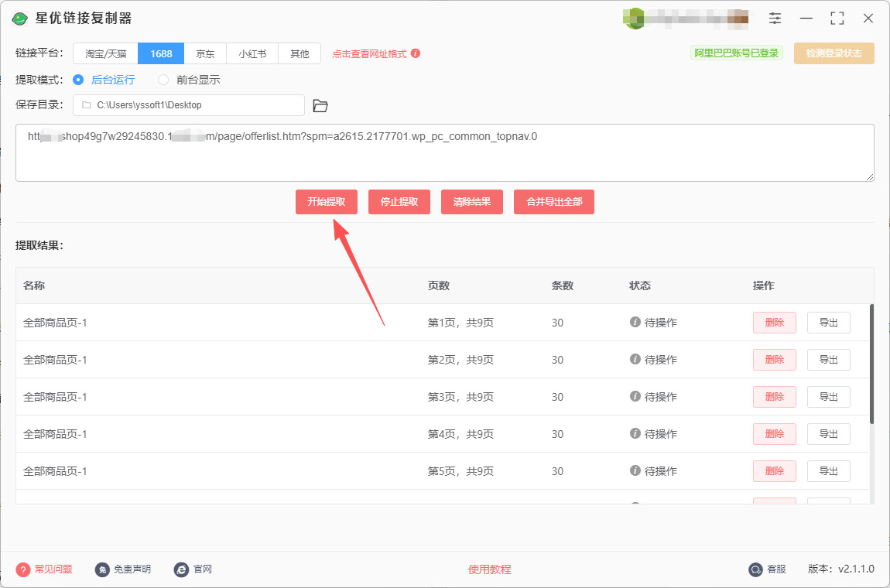The height and width of the screenshot is (588, 890).
Task: Switch to 京东 platform tab
Action: [205, 54]
